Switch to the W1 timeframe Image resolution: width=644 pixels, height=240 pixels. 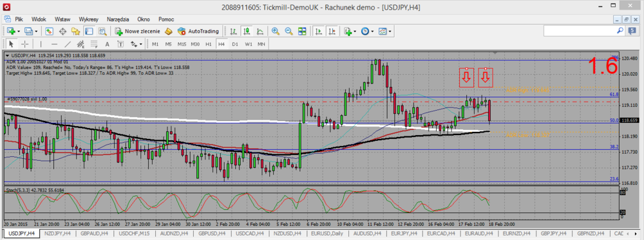pyautogui.click(x=249, y=44)
